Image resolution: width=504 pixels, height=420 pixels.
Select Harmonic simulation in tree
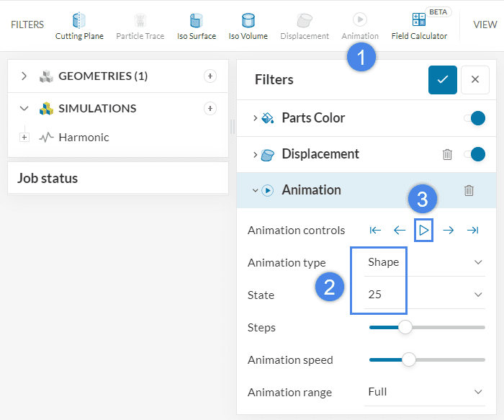click(84, 137)
